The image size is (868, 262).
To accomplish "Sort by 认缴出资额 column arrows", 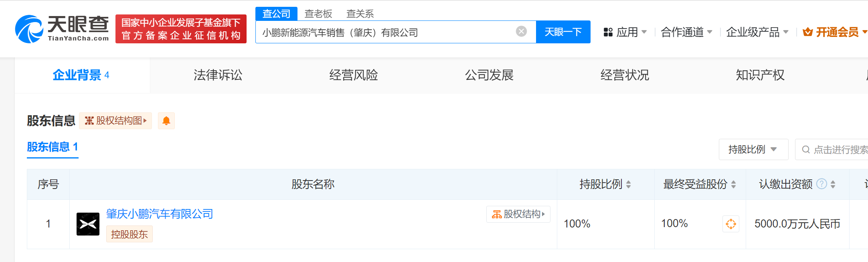I will [x=833, y=184].
